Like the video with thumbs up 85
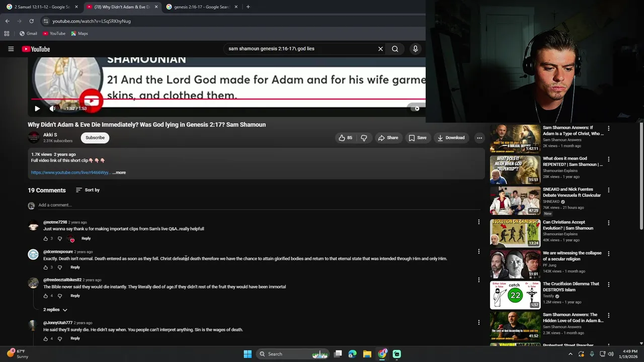The height and width of the screenshot is (362, 644). click(x=345, y=138)
